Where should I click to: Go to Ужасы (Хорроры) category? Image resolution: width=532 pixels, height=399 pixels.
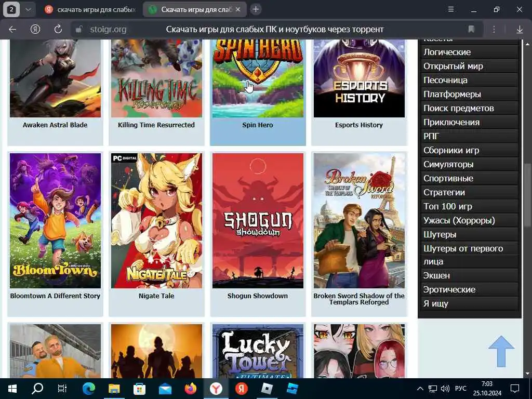pos(470,220)
